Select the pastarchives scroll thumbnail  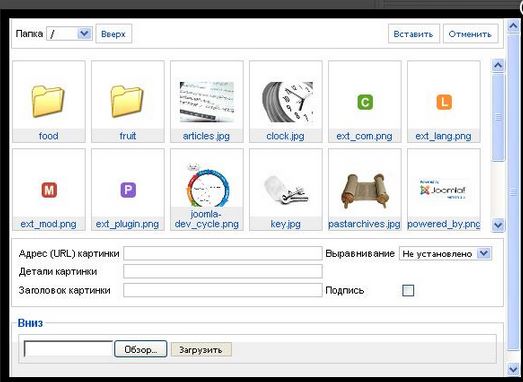coord(365,191)
